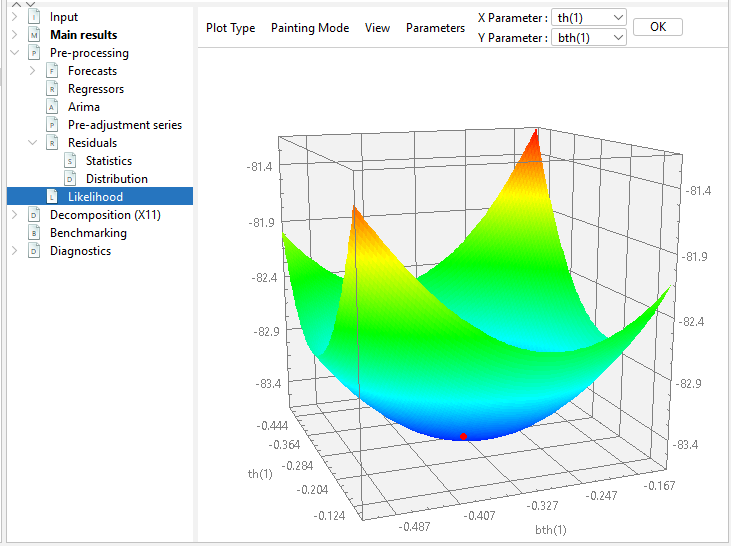Open the View menu

click(377, 28)
